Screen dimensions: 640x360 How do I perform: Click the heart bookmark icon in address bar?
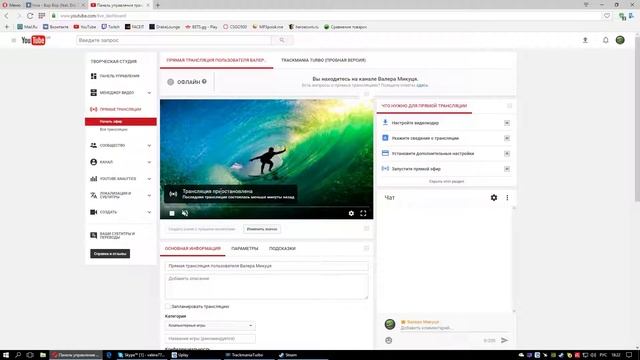point(607,16)
